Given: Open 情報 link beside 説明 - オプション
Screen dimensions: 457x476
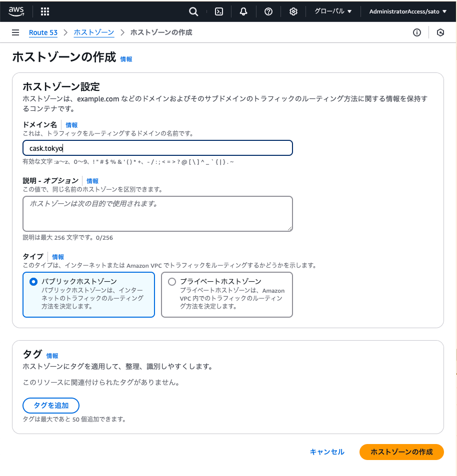Looking at the screenshot, I should [x=92, y=181].
